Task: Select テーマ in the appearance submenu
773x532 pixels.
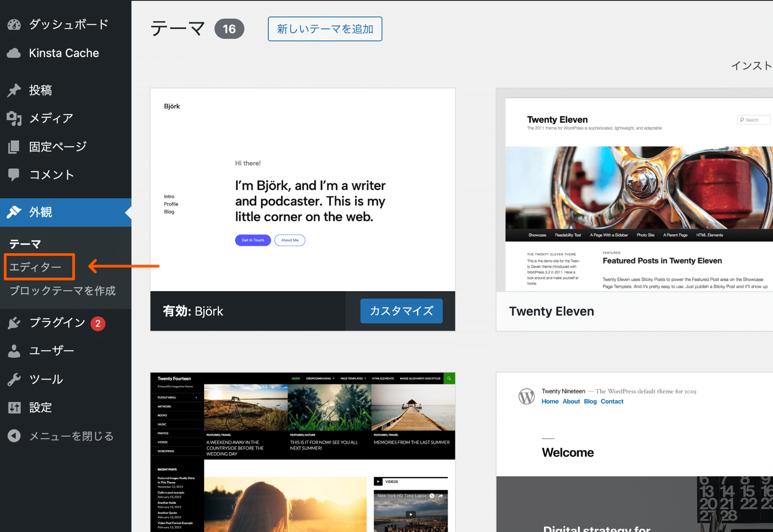Action: [25, 243]
